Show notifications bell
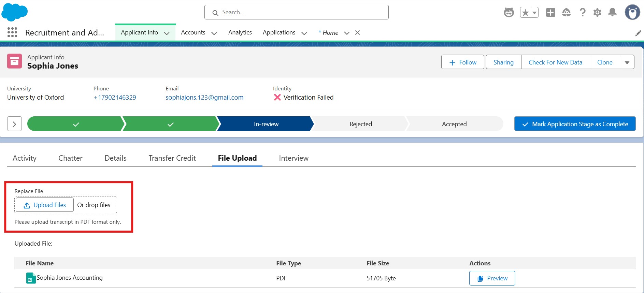The width and height of the screenshot is (644, 293). pos(613,13)
